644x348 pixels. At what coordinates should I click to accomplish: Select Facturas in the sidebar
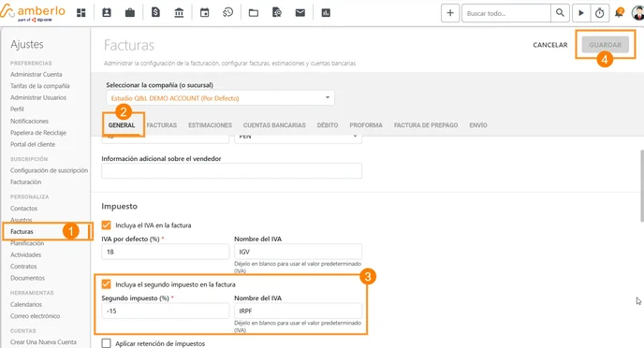point(22,231)
